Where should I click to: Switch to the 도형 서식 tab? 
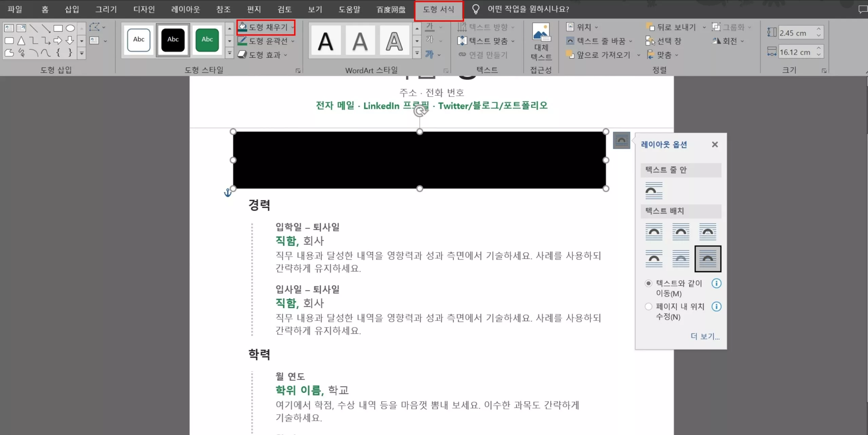pos(439,9)
